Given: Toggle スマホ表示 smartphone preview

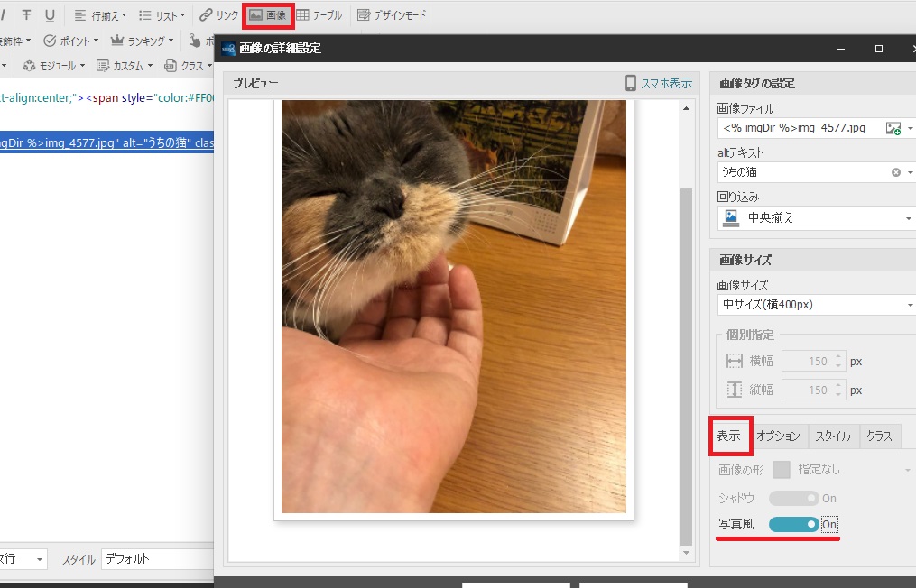Looking at the screenshot, I should (667, 84).
